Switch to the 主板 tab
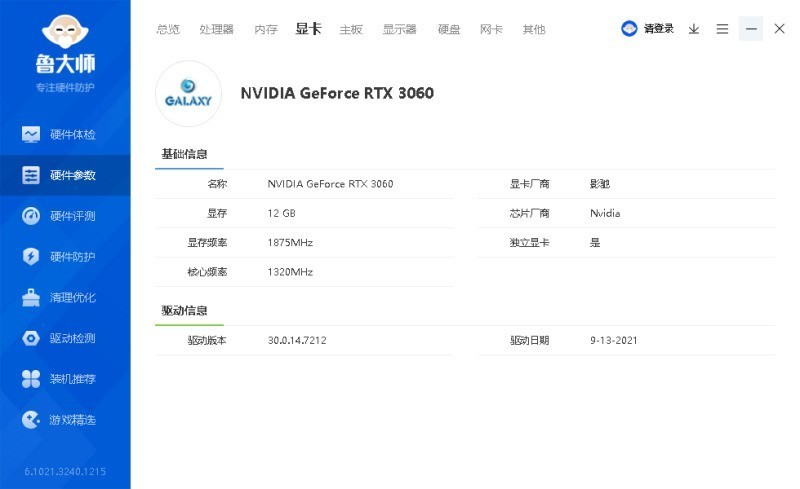800x489 pixels. [351, 30]
